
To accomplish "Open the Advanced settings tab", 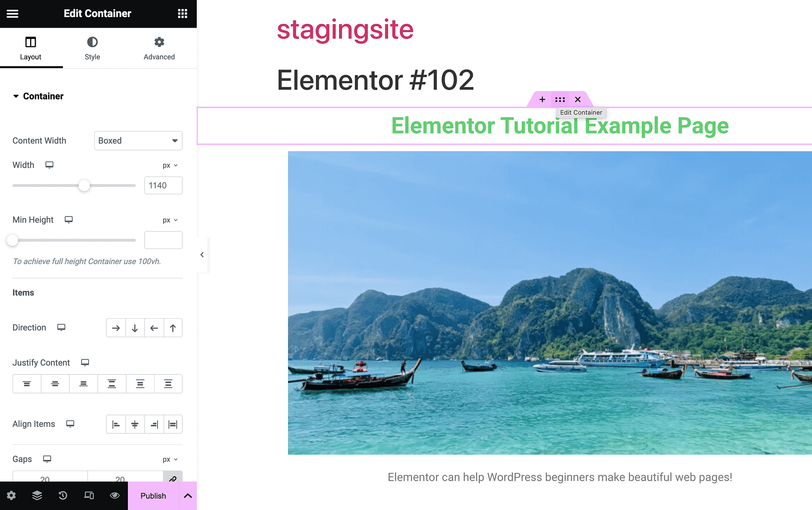I will point(159,48).
